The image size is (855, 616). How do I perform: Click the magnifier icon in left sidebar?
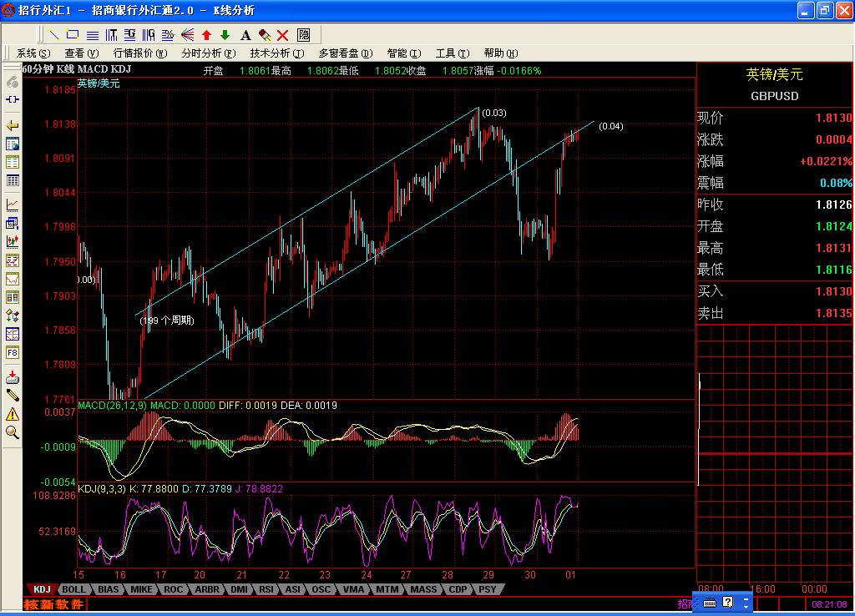click(x=13, y=432)
